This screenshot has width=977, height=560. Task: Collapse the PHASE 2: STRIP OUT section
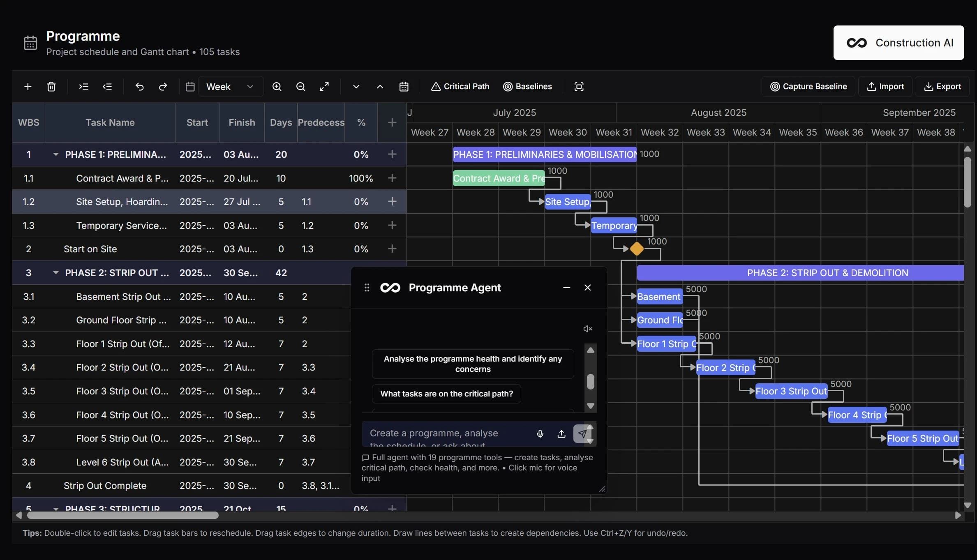coord(56,272)
